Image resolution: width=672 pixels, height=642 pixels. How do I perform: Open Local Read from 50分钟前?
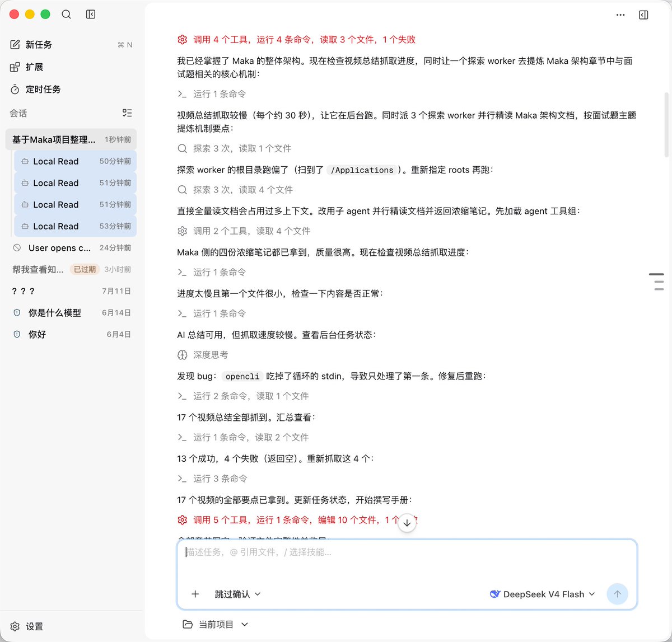[x=75, y=161]
